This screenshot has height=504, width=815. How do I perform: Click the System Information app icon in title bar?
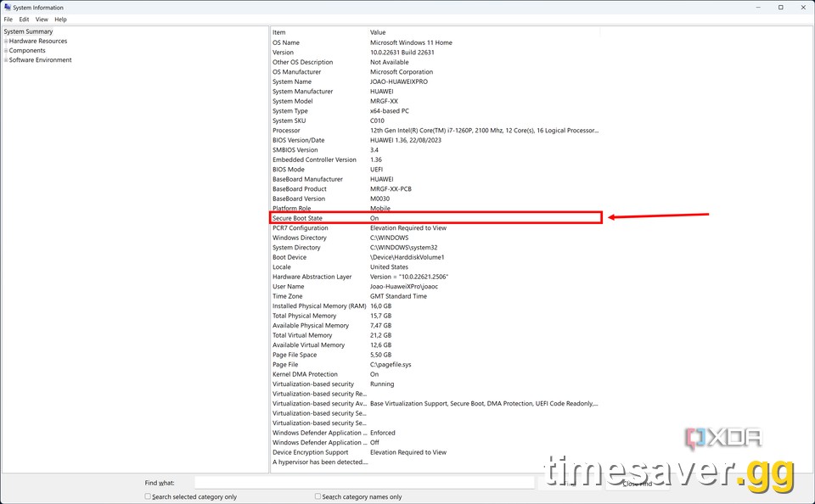[8, 8]
